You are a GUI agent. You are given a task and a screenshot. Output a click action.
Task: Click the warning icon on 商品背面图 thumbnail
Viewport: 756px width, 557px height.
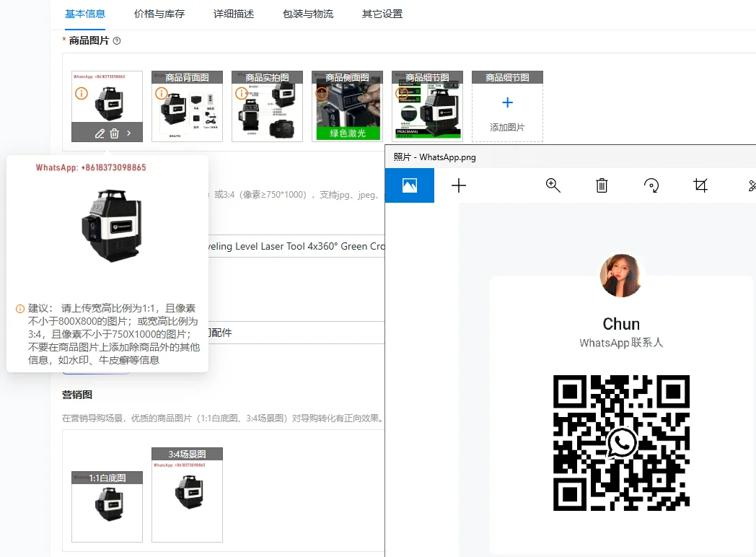click(x=161, y=93)
